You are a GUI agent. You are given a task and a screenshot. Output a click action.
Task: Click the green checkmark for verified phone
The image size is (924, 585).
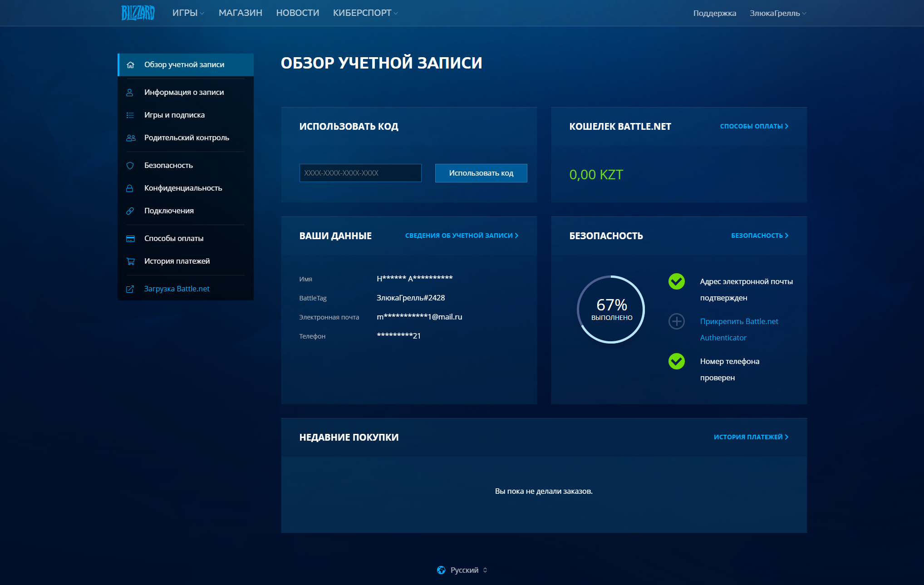676,361
